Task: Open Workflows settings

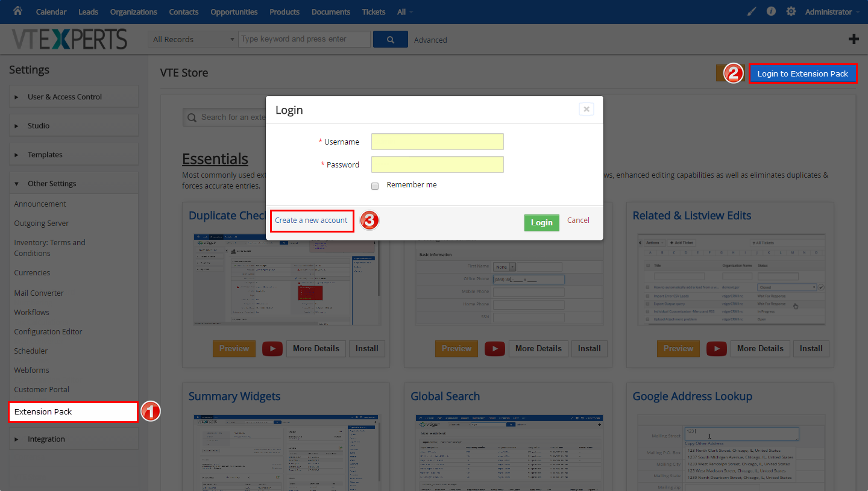Action: pyautogui.click(x=32, y=312)
